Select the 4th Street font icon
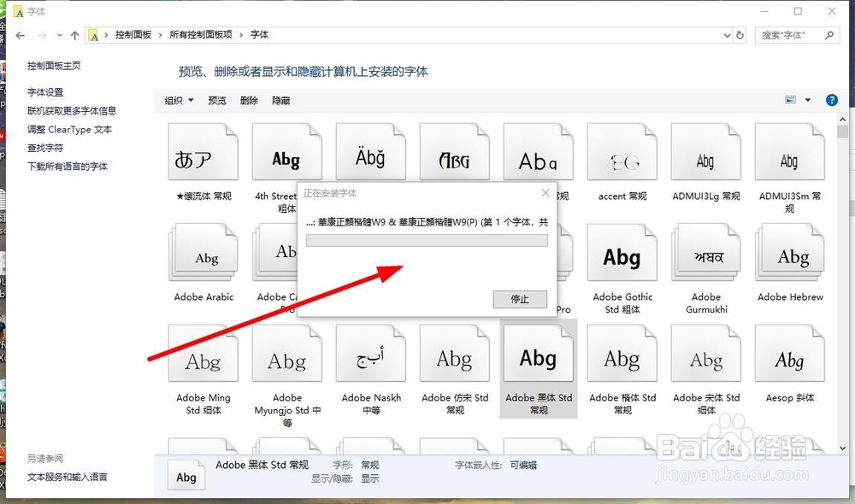Viewport: 855px width, 504px height. coord(286,151)
